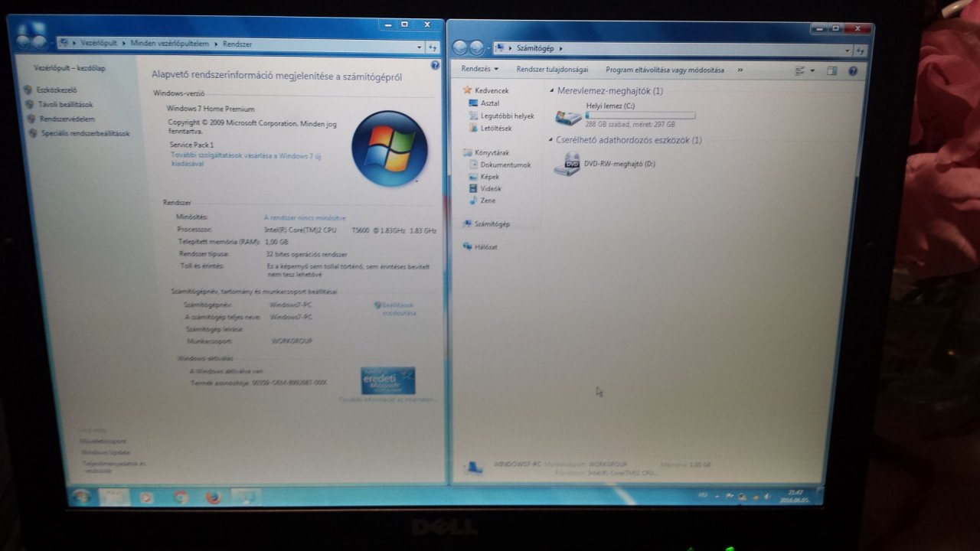The image size is (980, 551).
Task: Open address history dropdown in Számítógép window
Action: point(847,51)
